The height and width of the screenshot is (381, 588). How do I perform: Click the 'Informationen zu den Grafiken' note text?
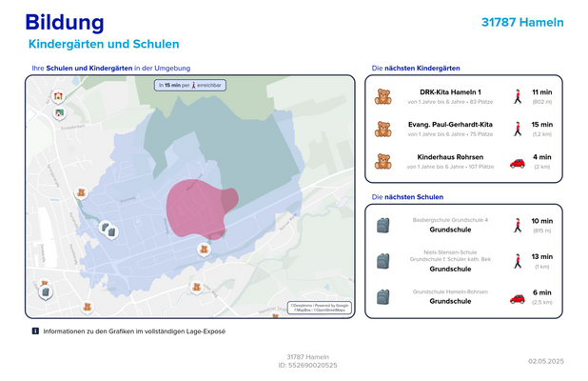pos(133,331)
